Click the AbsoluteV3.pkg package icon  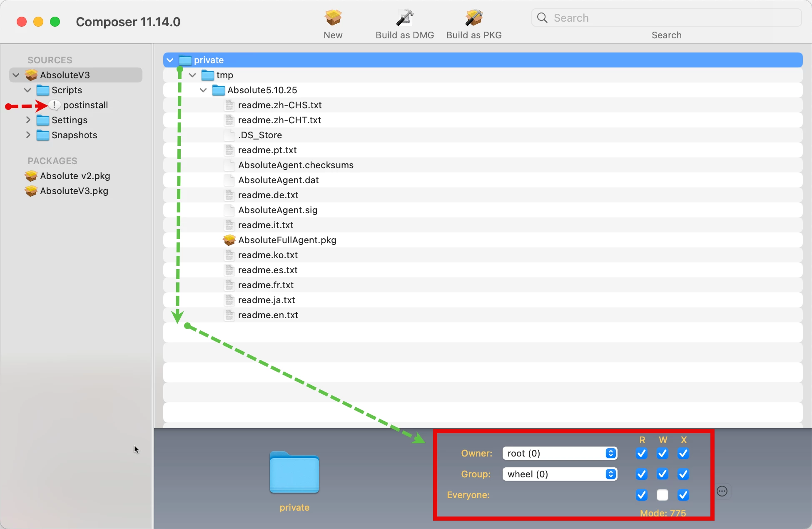point(31,191)
